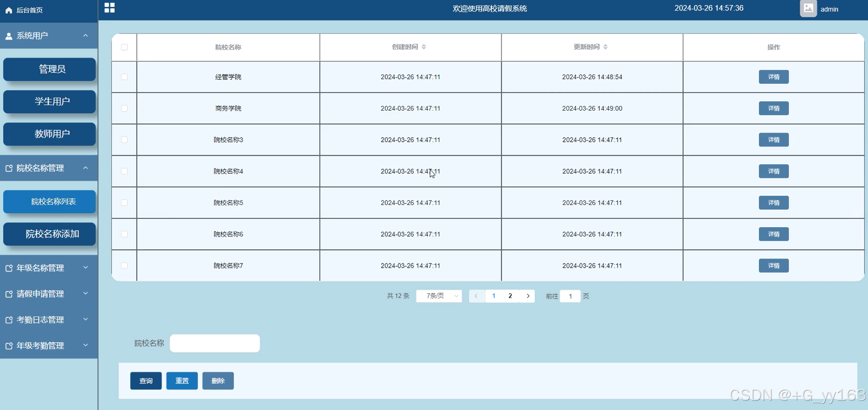Open 详情 for 院校名称4

[774, 171]
